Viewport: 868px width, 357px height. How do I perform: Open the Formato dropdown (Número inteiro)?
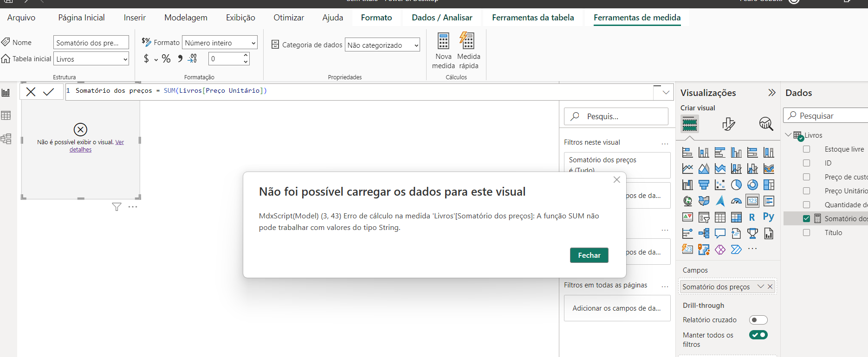(x=220, y=43)
